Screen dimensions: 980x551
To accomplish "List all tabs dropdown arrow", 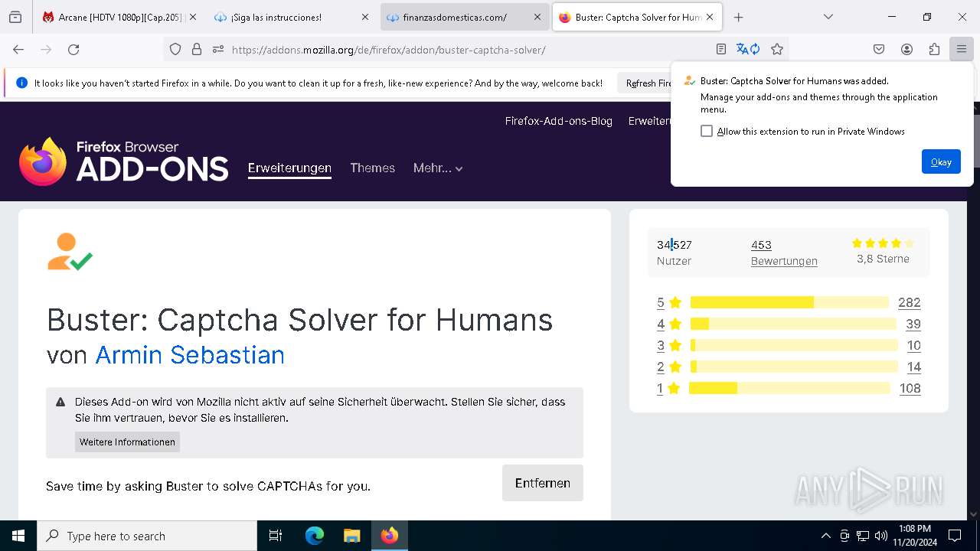I will 828,17.
